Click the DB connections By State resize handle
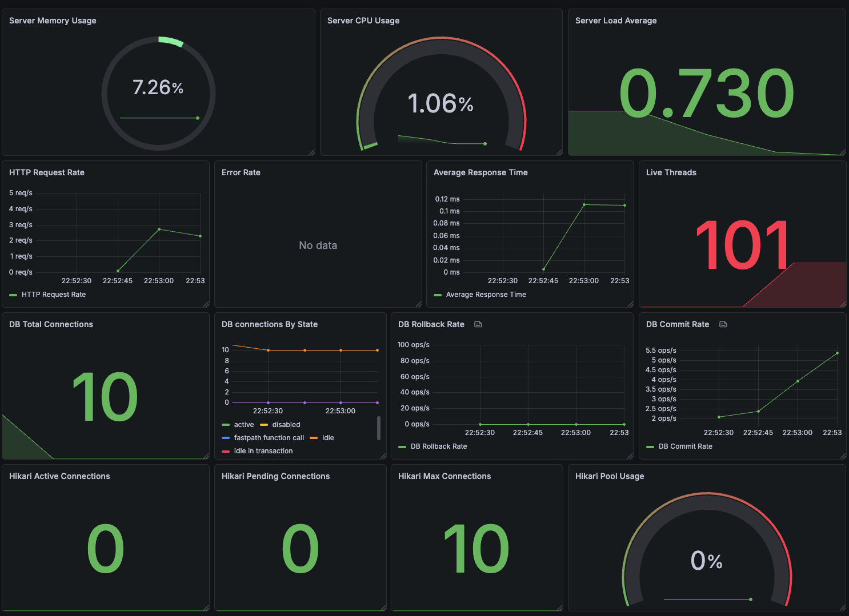The height and width of the screenshot is (616, 849). (x=383, y=456)
